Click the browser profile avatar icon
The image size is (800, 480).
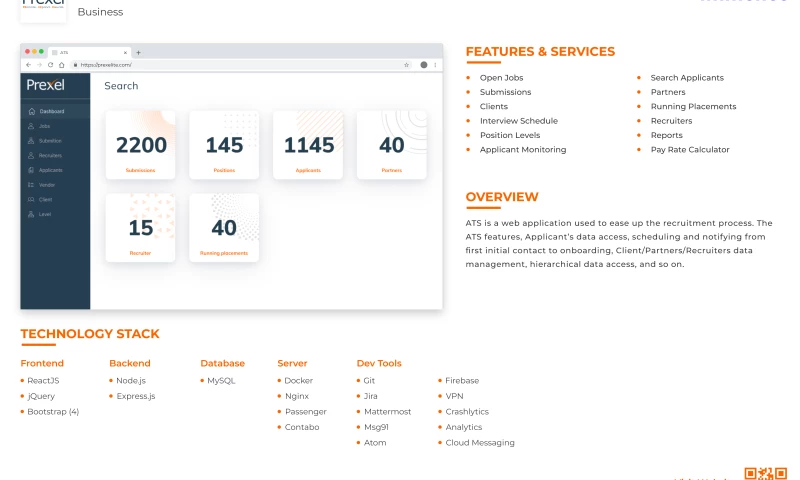[423, 64]
